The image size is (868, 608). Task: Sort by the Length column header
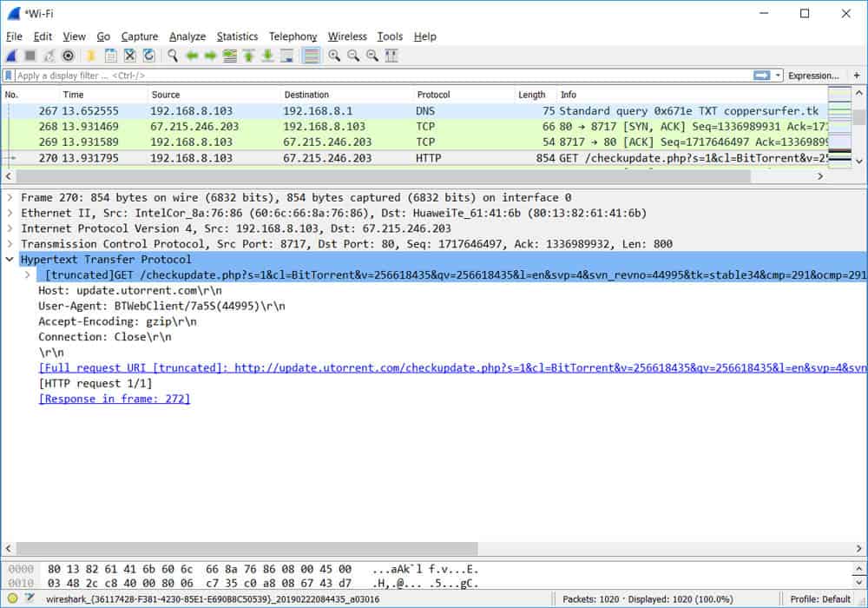point(536,95)
